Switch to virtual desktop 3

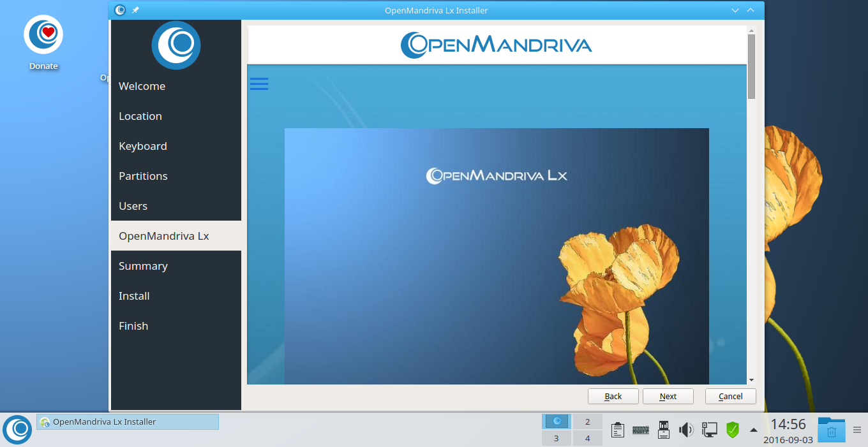[556, 438]
